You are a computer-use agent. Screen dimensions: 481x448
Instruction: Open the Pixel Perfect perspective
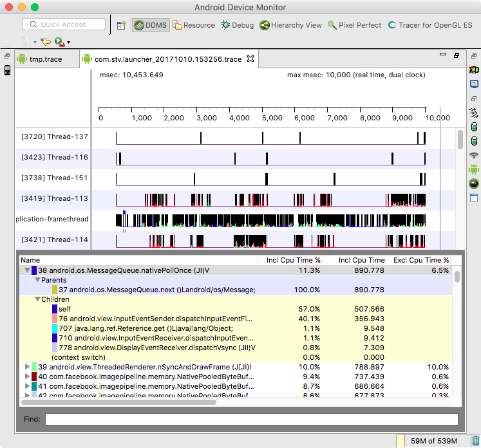(355, 25)
